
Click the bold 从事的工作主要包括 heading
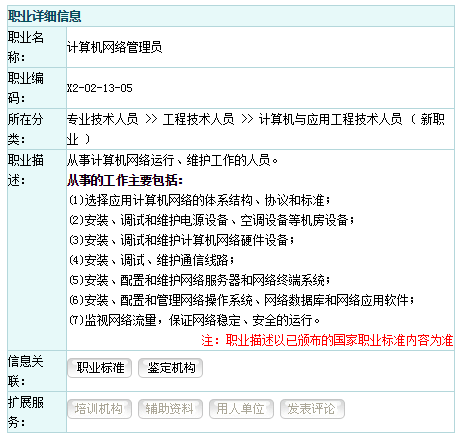pyautogui.click(x=125, y=180)
